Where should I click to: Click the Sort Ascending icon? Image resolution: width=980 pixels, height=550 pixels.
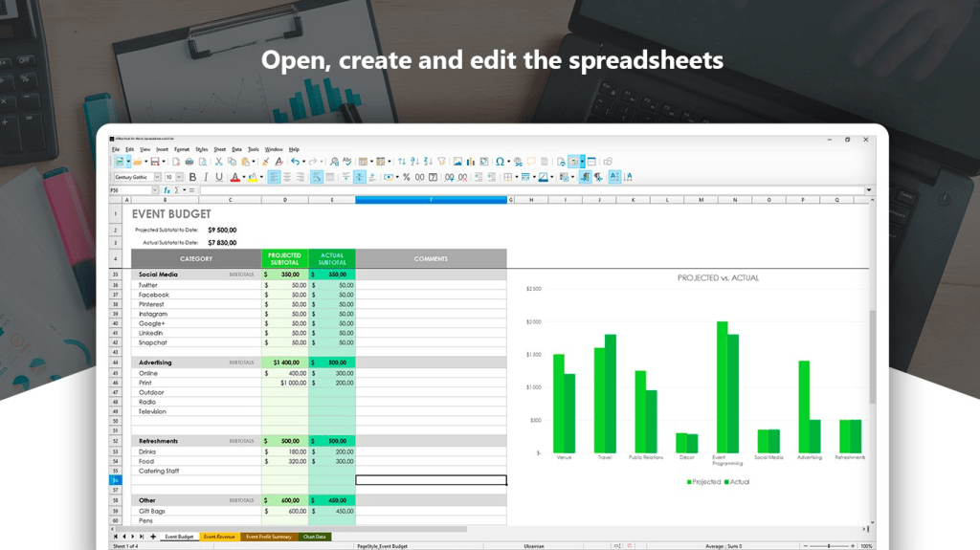coord(413,162)
